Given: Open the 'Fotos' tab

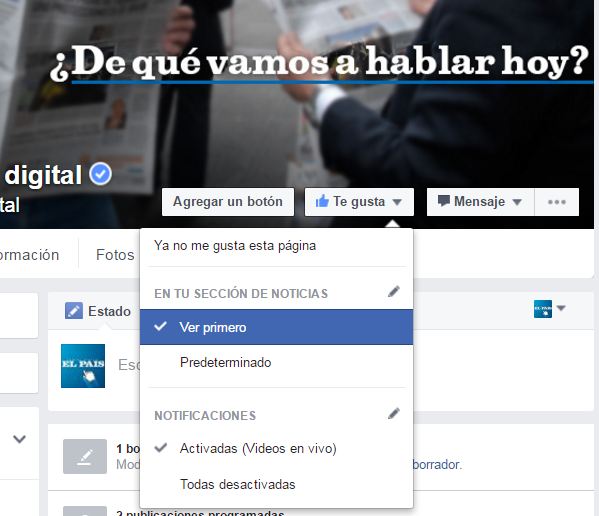Looking at the screenshot, I should point(115,255).
